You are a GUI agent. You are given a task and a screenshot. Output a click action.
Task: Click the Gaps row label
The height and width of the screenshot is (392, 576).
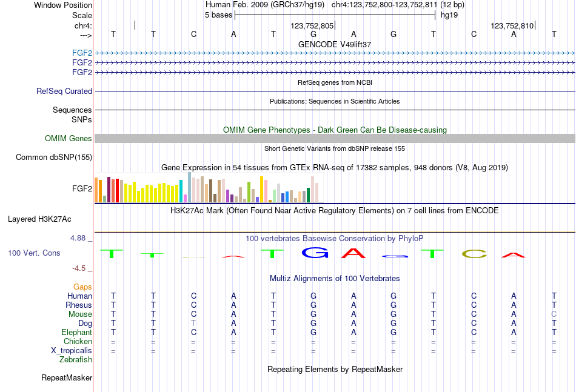(x=82, y=287)
